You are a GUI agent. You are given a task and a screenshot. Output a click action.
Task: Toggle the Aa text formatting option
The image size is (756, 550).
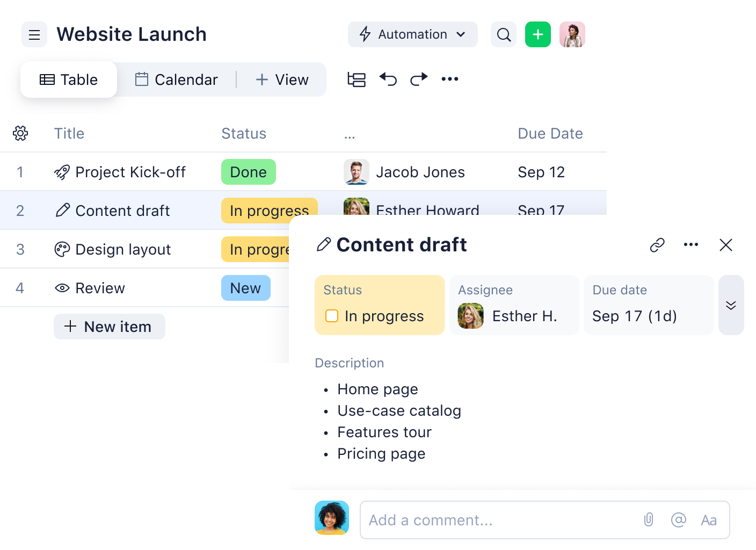(x=709, y=520)
